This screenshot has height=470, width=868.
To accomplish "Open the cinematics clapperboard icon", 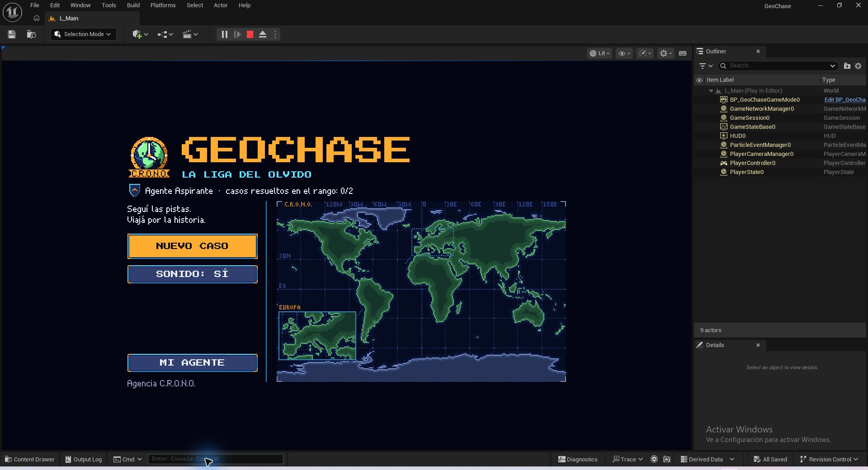I will pos(190,34).
